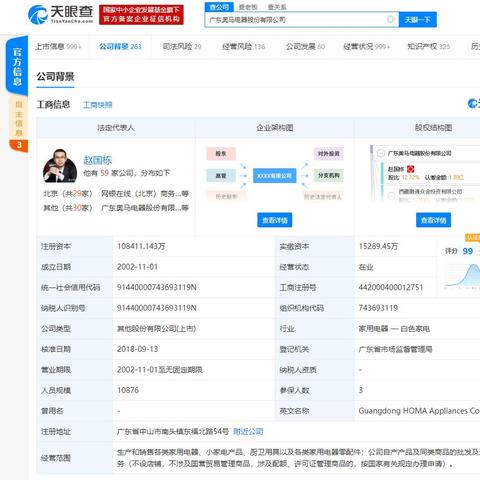This screenshot has height=480, width=480.
Task: Clear the search box with the circle icon
Action: pos(390,19)
